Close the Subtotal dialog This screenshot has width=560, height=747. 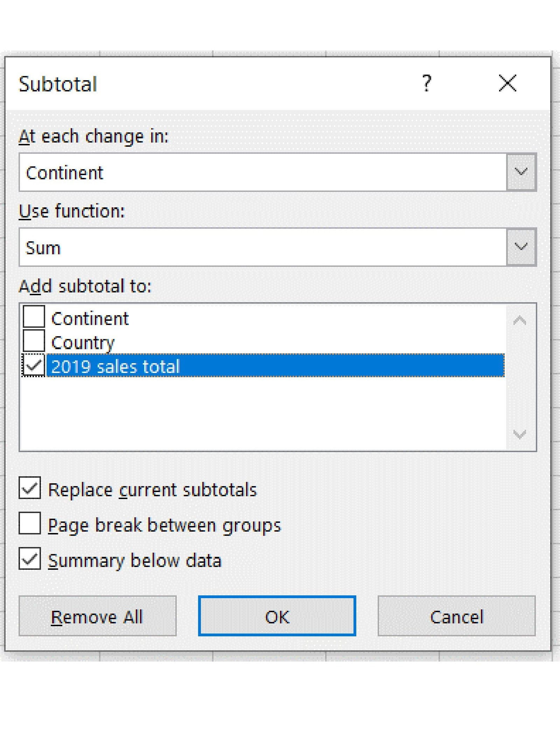tap(507, 83)
